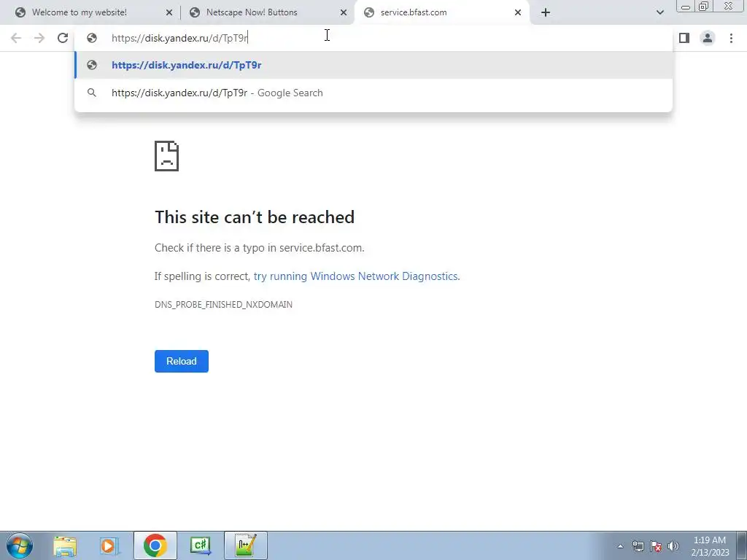Open try running Windows Network Diagnostics link
Screen dimensions: 747x560
pyautogui.click(x=357, y=276)
